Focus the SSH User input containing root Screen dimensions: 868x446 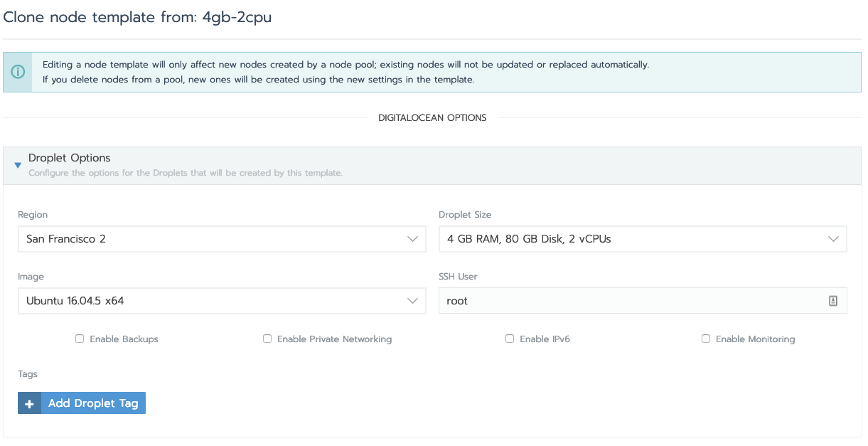click(643, 301)
